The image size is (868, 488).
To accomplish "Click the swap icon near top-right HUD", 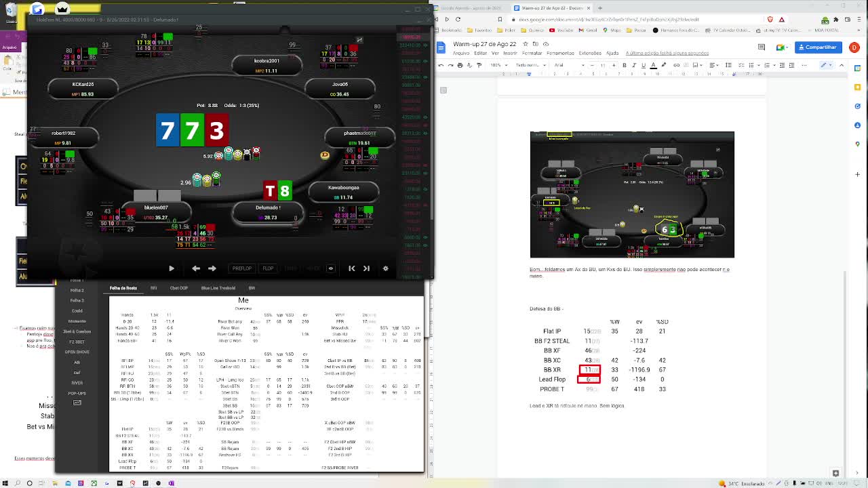I will pyautogui.click(x=359, y=40).
